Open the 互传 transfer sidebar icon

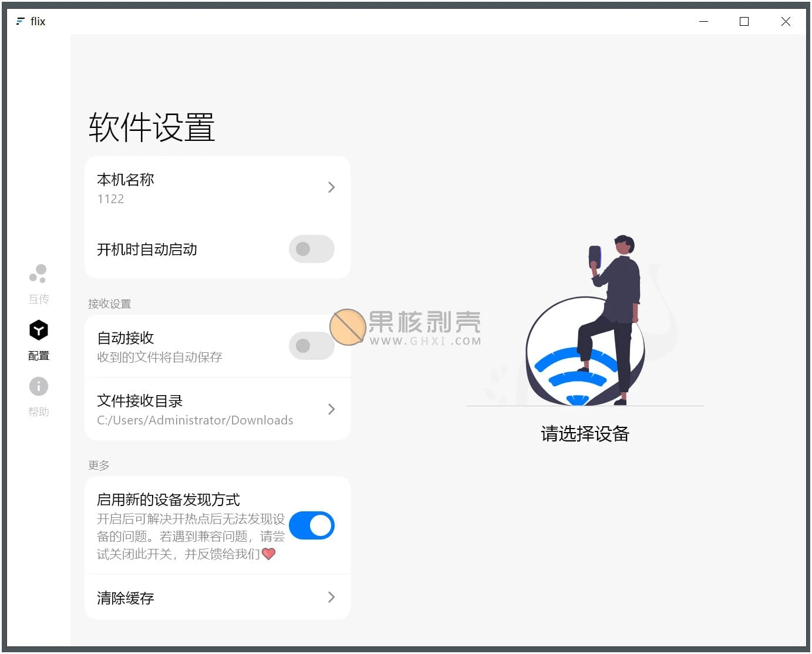[x=38, y=274]
